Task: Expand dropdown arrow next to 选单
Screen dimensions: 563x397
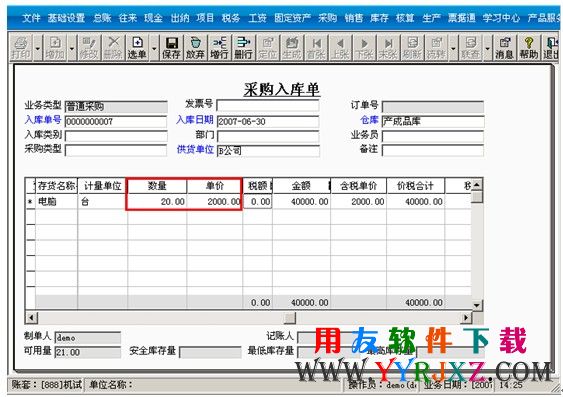Action: (154, 48)
